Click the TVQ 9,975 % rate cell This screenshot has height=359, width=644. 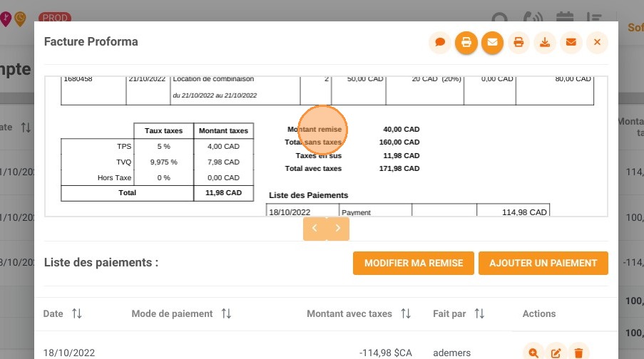163,162
